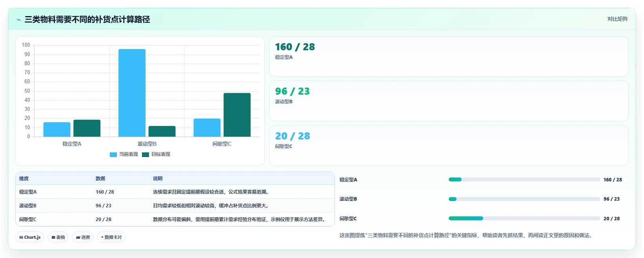Click the title 三类物料需要不同的补货点计算路径
The width and height of the screenshot is (644, 258).
tap(87, 19)
